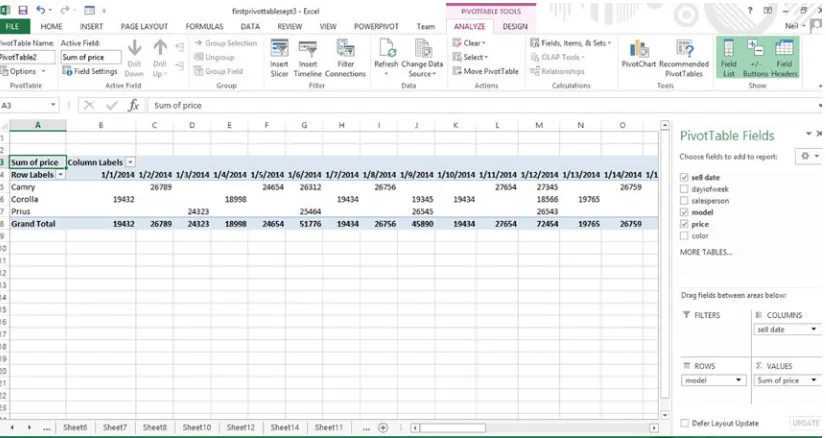Click horizontal scrollbar right arrow
This screenshot has height=438, width=826.
[654, 428]
